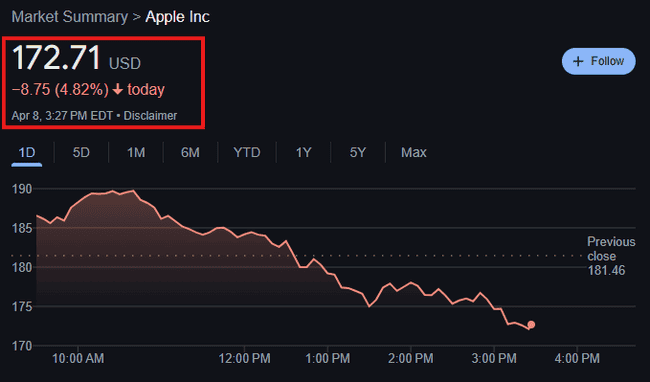Switch to the 5D time range
Image resolution: width=650 pixels, height=382 pixels.
coord(81,152)
